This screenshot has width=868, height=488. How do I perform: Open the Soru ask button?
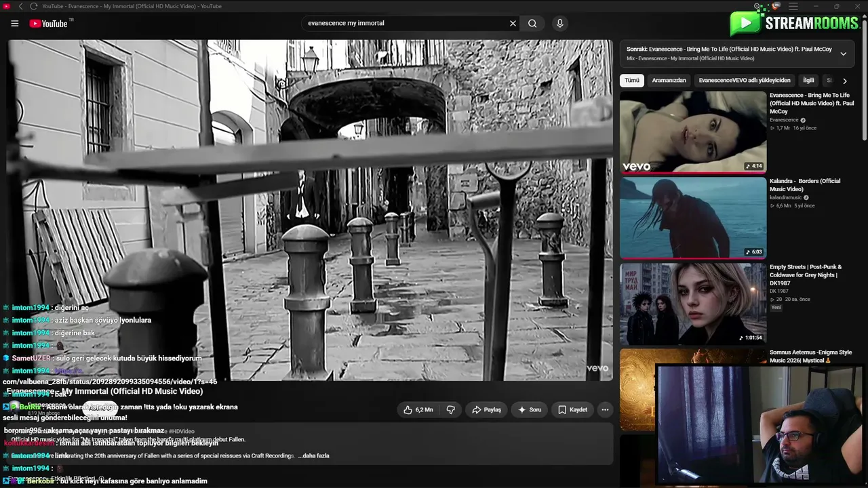(x=530, y=409)
